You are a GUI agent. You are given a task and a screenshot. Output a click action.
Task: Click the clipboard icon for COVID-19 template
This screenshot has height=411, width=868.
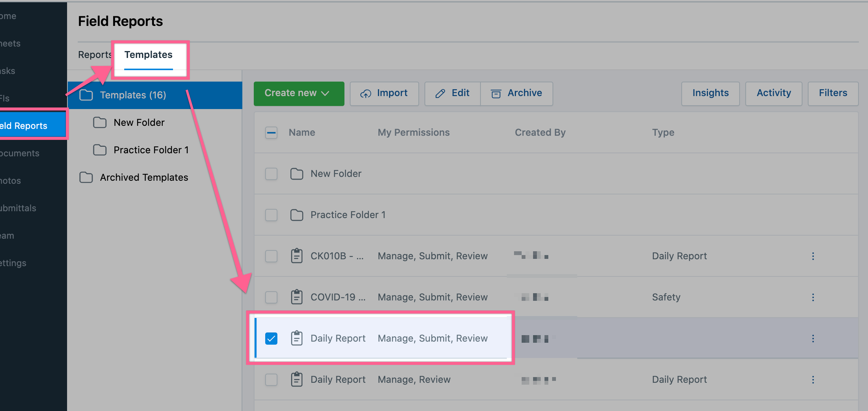click(296, 297)
